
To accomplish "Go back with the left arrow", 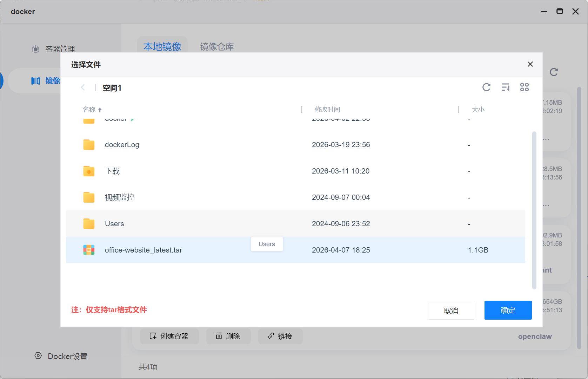I will point(83,87).
